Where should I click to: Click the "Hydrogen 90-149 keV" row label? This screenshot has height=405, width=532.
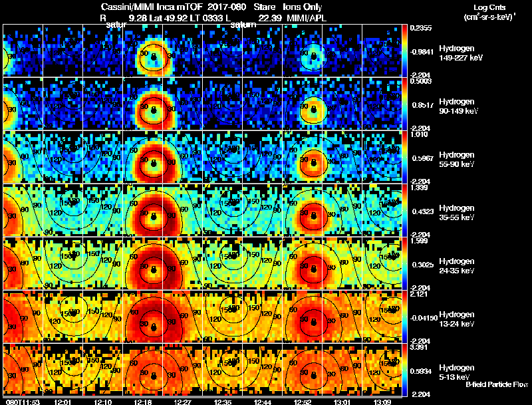(459, 106)
